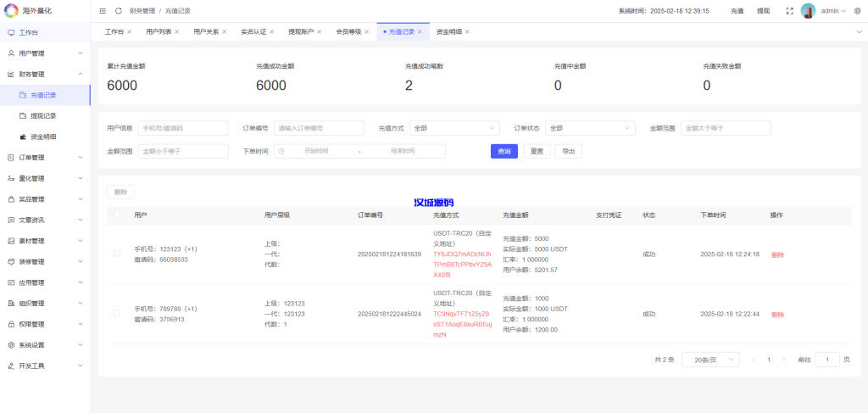
Task: Click 充值 link in top header
Action: coord(737,11)
